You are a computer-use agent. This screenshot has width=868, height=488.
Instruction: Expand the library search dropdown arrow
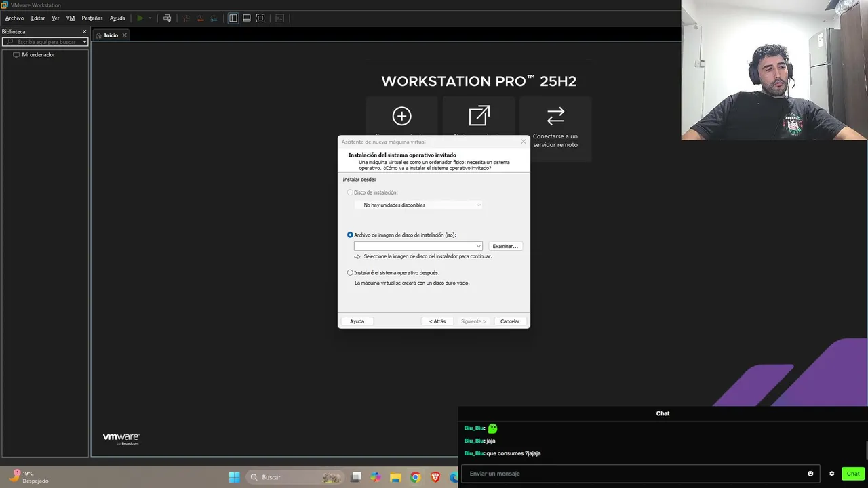85,42
